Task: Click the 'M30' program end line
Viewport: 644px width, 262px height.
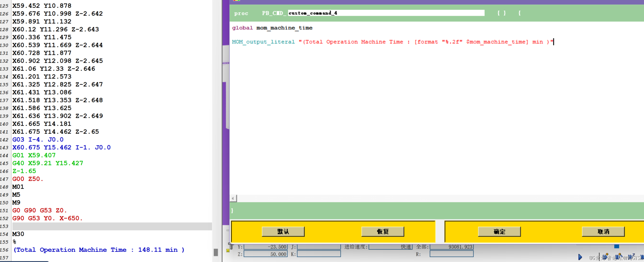Action: (18, 234)
